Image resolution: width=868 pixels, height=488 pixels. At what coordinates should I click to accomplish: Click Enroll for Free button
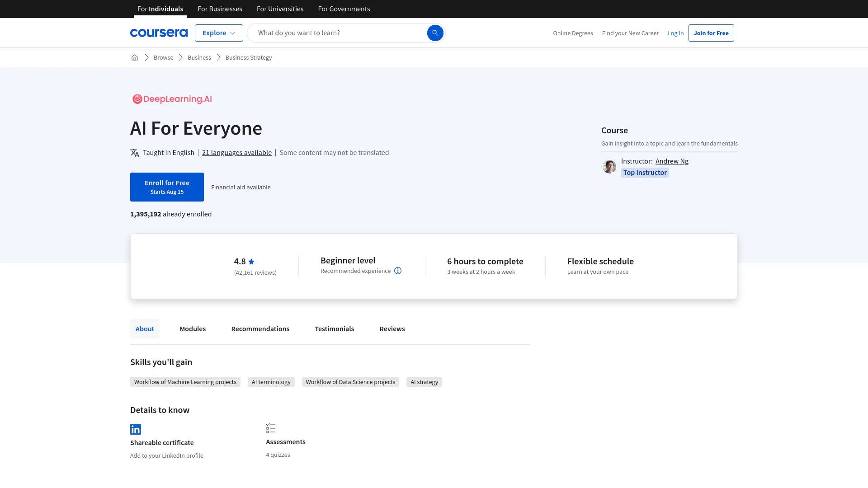click(x=167, y=187)
